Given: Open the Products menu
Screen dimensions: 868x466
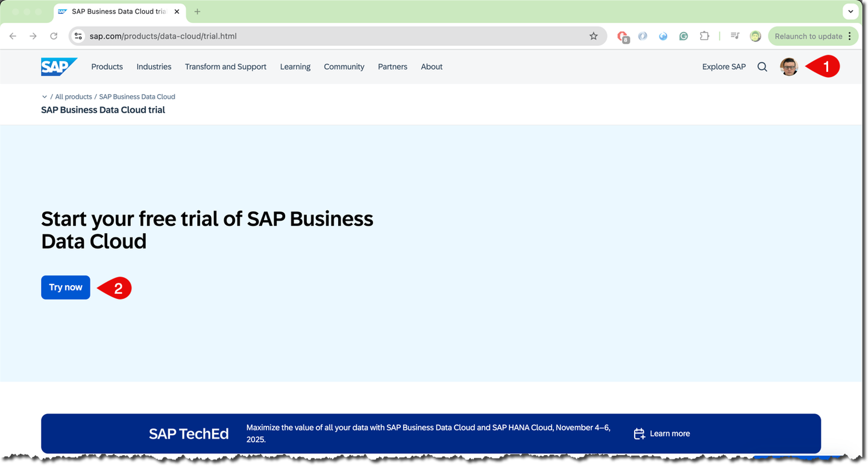Looking at the screenshot, I should click(x=107, y=67).
